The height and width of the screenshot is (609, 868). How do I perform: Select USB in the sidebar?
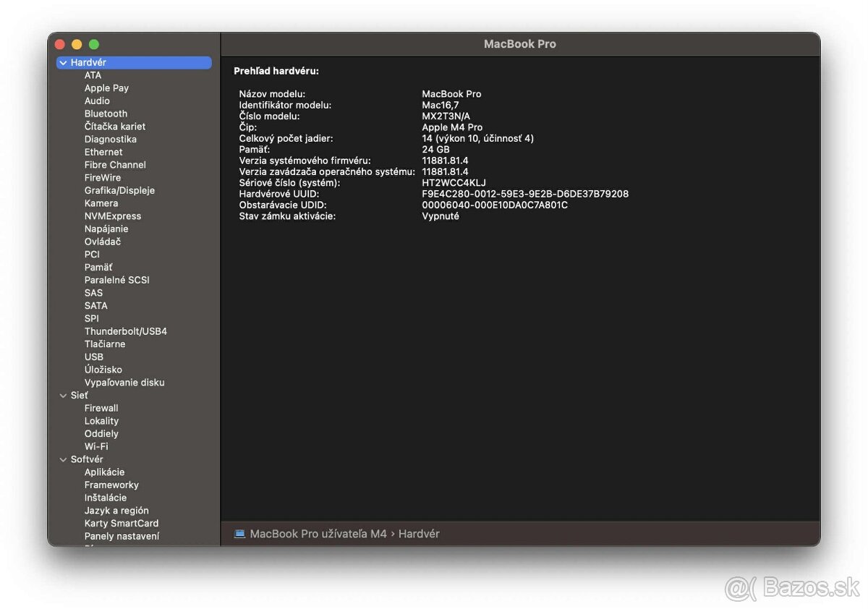tap(93, 357)
